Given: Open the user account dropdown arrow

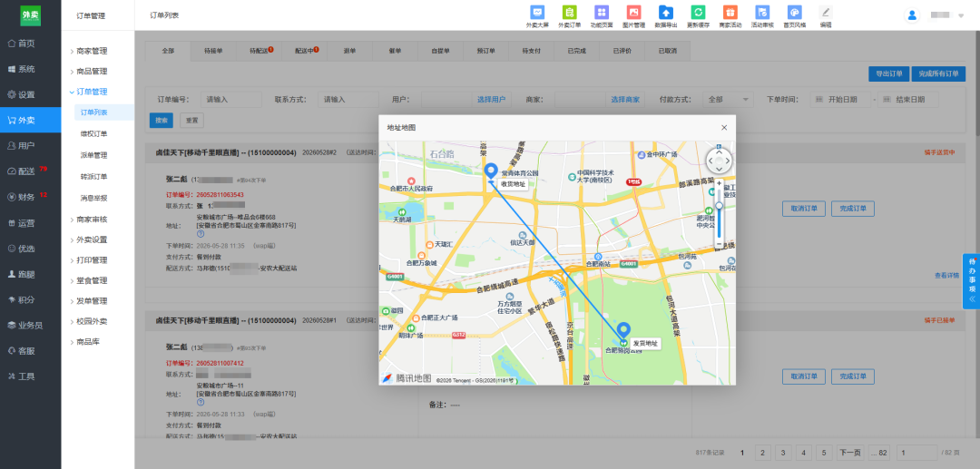Looking at the screenshot, I should (961, 15).
